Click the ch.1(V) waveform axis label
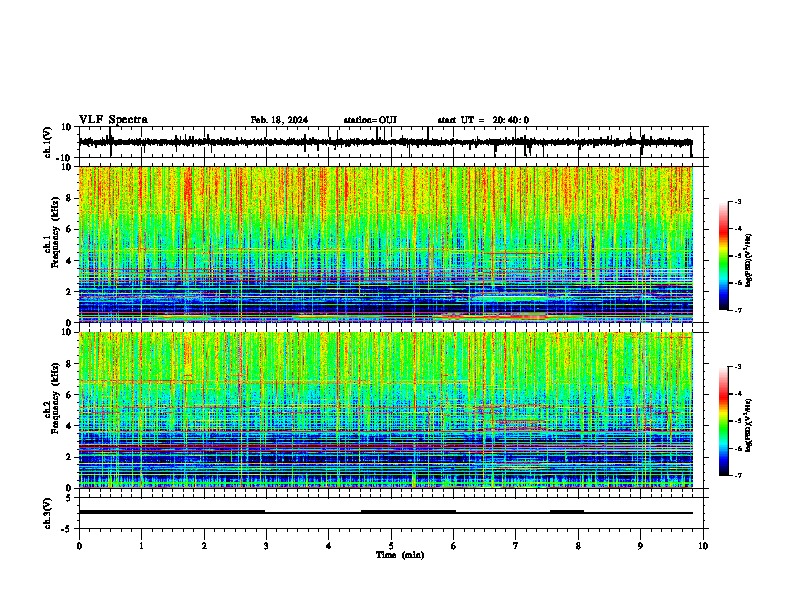 click(x=47, y=142)
